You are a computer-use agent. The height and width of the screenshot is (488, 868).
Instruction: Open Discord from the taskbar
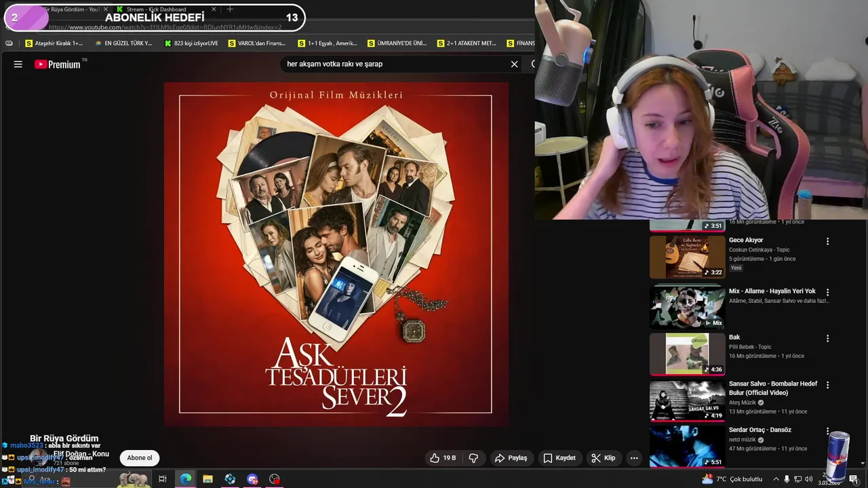point(252,479)
